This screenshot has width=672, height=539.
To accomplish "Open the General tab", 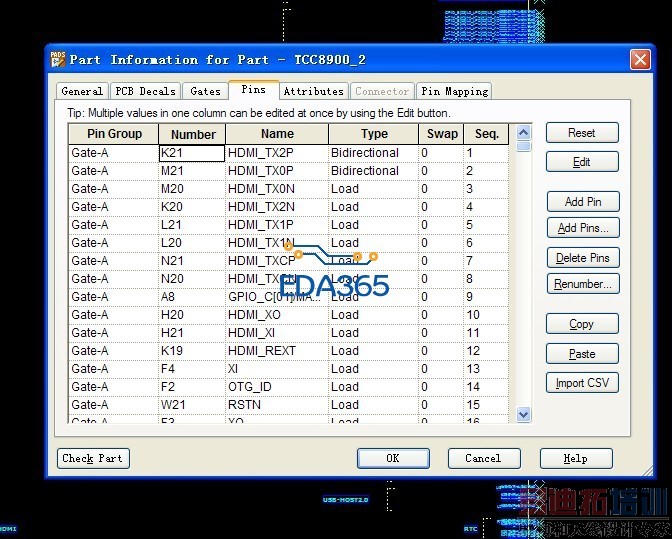I will [x=82, y=91].
